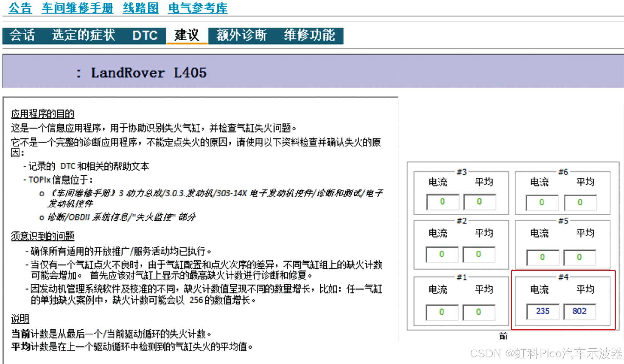Click the LandRover L405 header banner

pyautogui.click(x=148, y=73)
